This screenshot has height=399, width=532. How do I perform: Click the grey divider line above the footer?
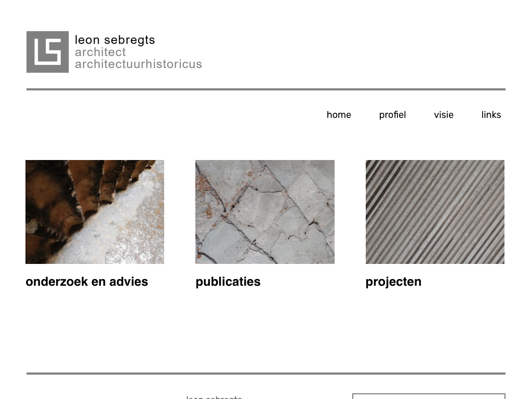pos(266,374)
